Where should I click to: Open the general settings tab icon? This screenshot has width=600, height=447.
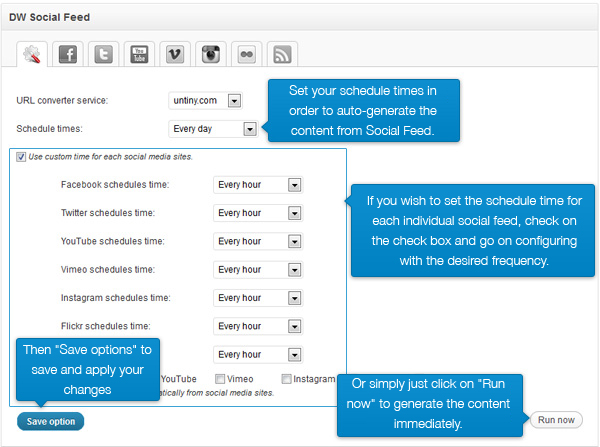(32, 54)
